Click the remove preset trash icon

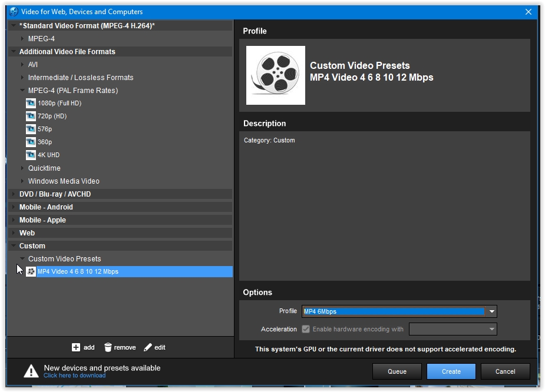click(108, 347)
